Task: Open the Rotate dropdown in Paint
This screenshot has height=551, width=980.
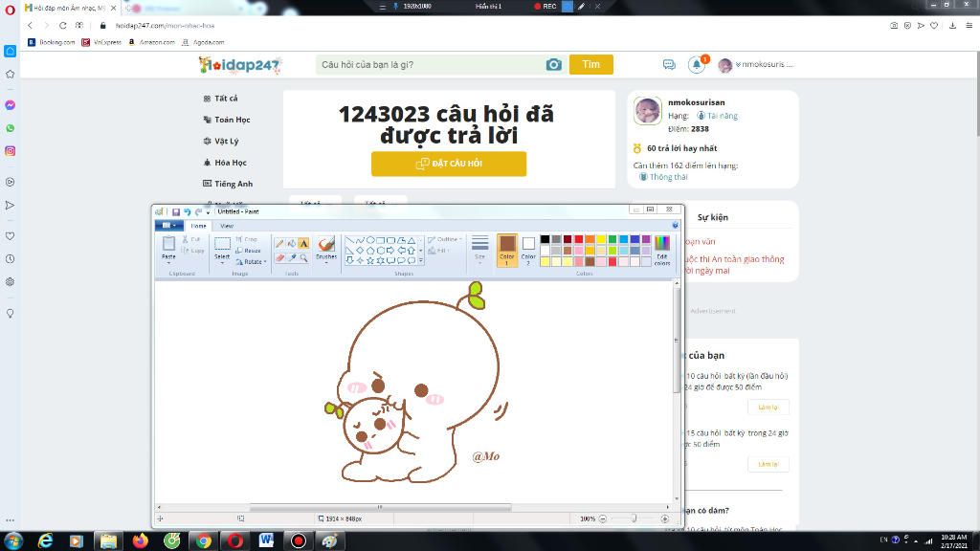Action: (251, 262)
